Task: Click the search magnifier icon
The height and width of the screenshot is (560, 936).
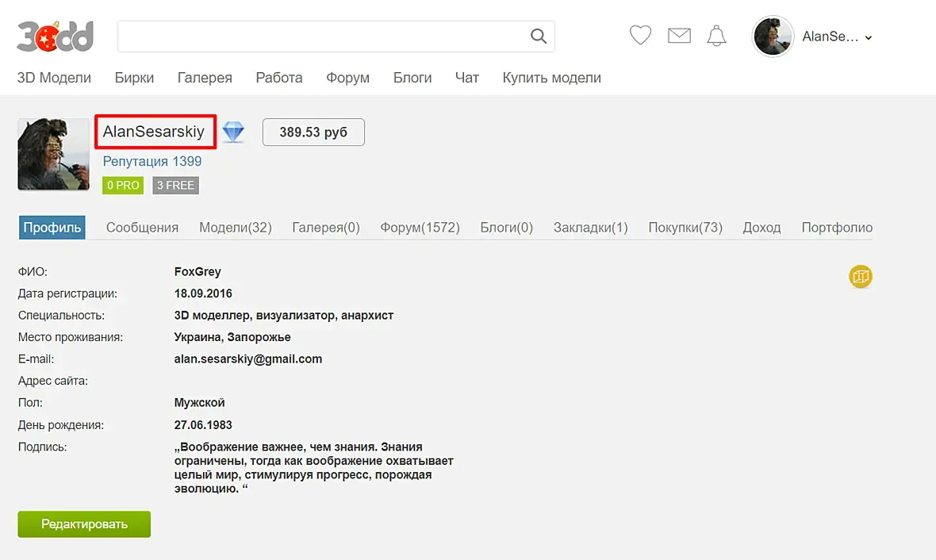Action: click(x=539, y=36)
